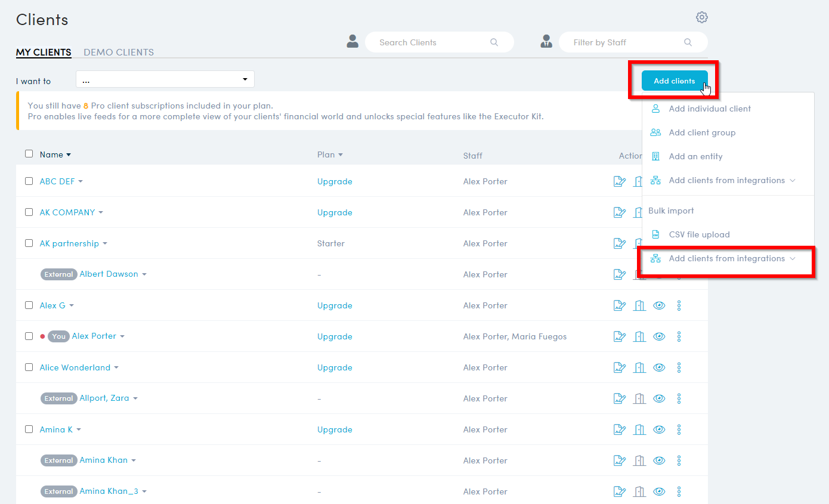Check the ABC DEF client checkbox
The height and width of the screenshot is (504, 829).
point(29,181)
